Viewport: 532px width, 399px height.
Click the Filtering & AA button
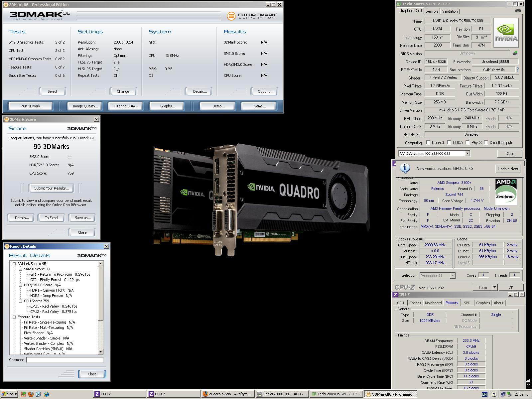click(x=126, y=106)
